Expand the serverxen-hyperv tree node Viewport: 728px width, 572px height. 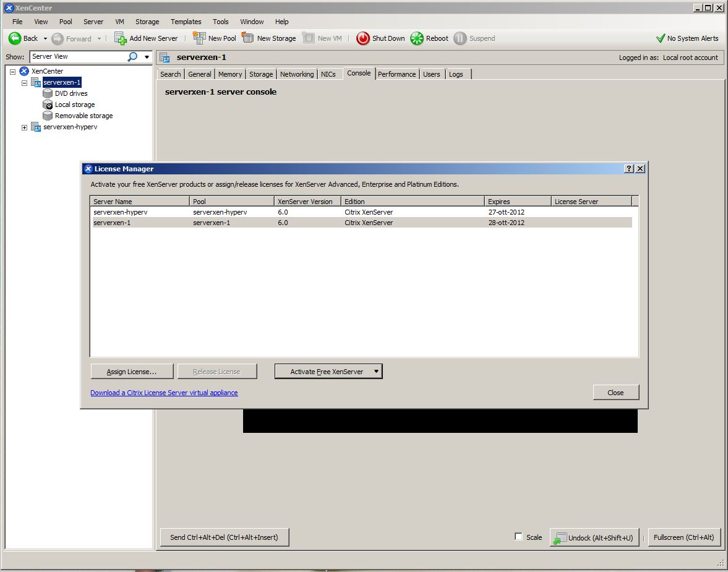(24, 127)
